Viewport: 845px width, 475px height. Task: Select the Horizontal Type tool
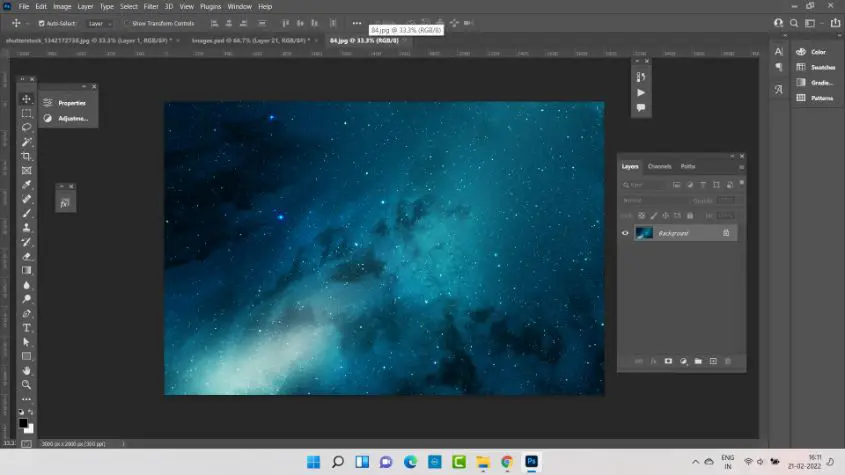click(x=27, y=327)
